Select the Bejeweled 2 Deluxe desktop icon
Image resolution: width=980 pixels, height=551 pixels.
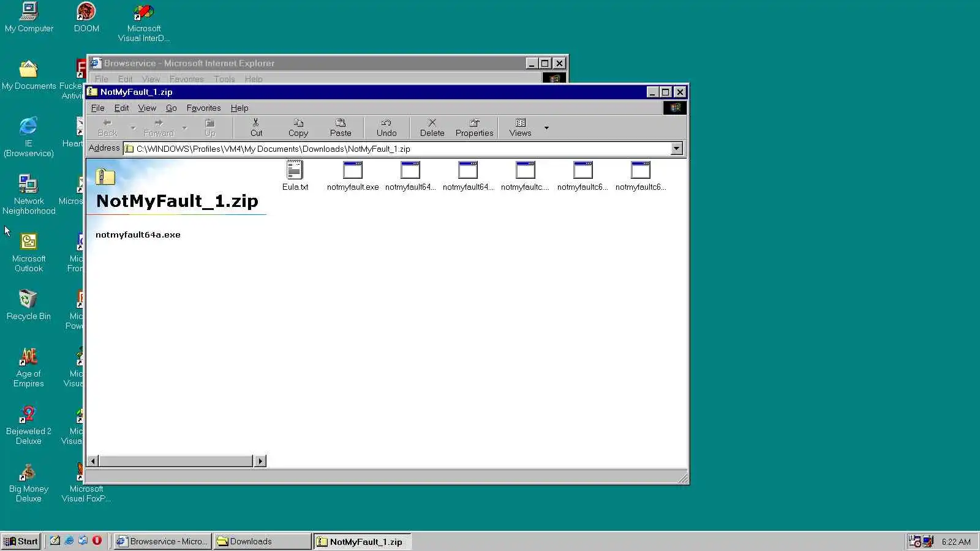click(x=29, y=424)
